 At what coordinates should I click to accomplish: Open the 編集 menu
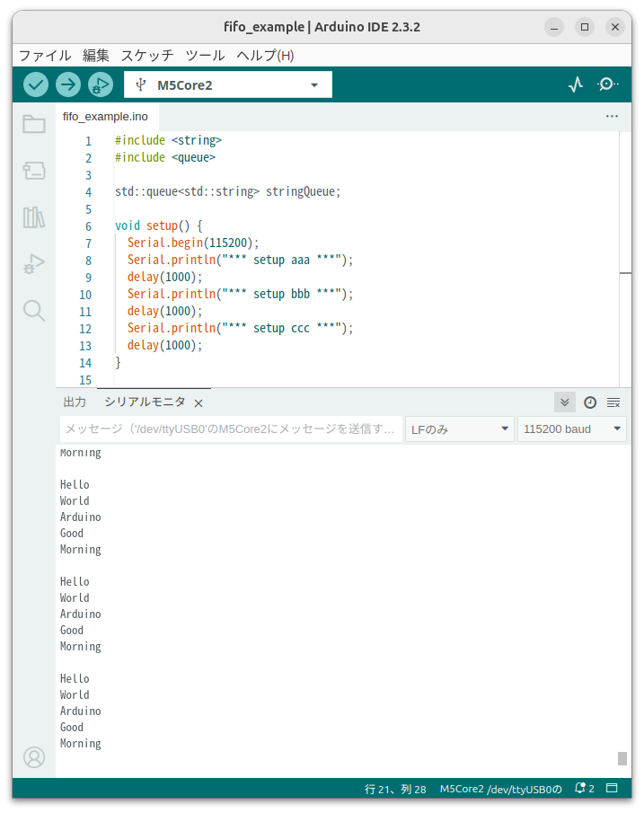(x=96, y=56)
